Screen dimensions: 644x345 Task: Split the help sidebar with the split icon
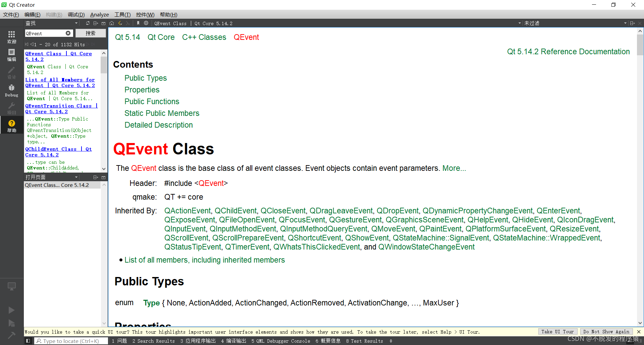(x=96, y=23)
